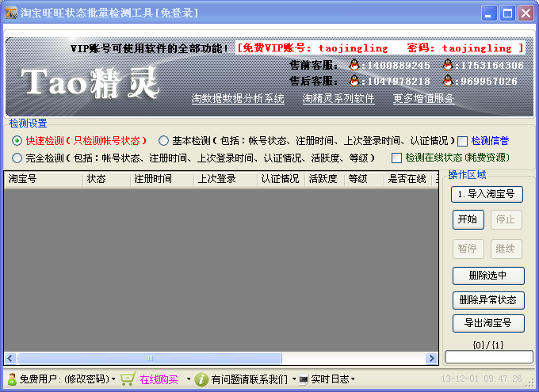Click the 开始 button
Viewport: 539px width, 392px height.
468,219
